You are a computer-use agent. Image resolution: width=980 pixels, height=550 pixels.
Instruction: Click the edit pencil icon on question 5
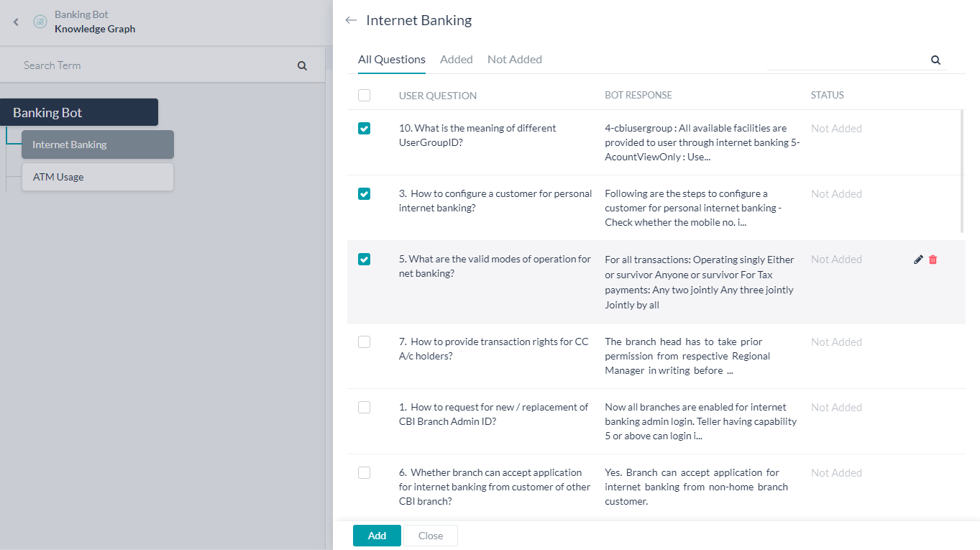click(918, 259)
